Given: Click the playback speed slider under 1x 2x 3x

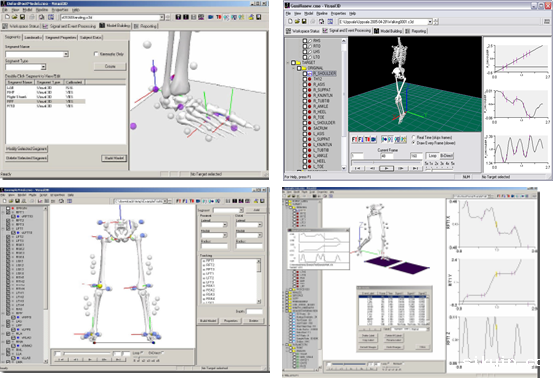Looking at the screenshot, I should [439, 169].
